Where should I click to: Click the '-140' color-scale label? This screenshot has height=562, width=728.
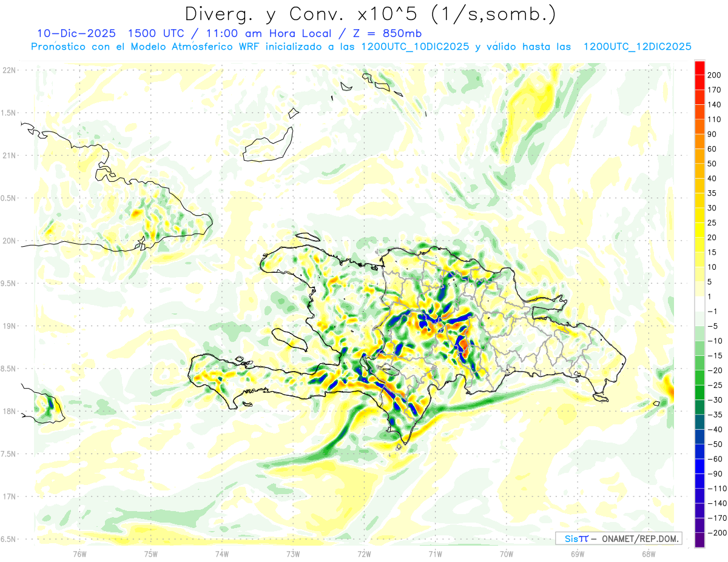click(717, 504)
